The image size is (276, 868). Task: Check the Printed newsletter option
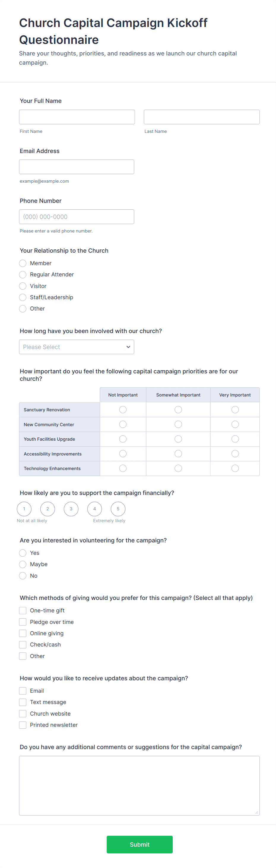[x=23, y=725]
